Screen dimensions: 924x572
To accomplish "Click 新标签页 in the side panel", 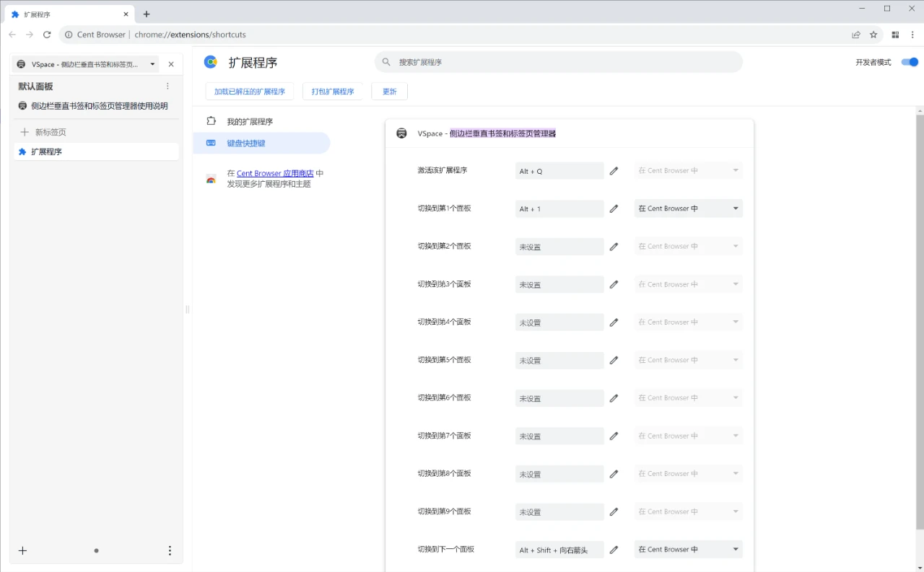I will [95, 132].
